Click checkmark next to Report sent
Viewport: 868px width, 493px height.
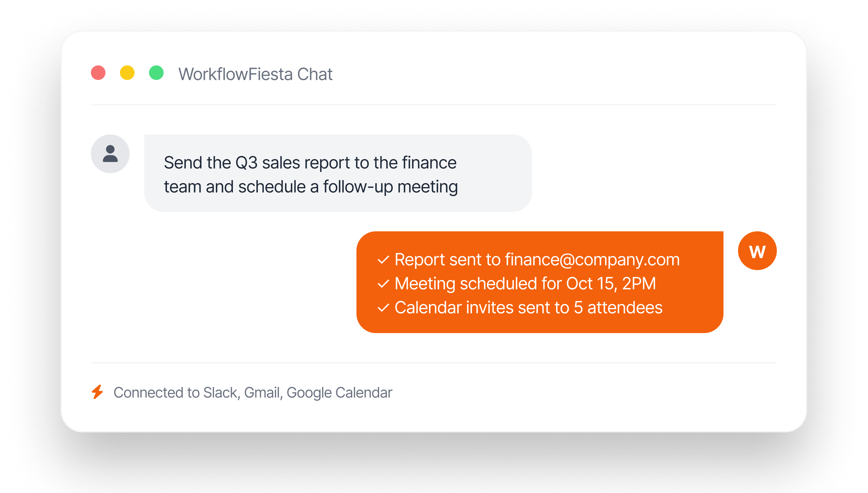coord(383,260)
